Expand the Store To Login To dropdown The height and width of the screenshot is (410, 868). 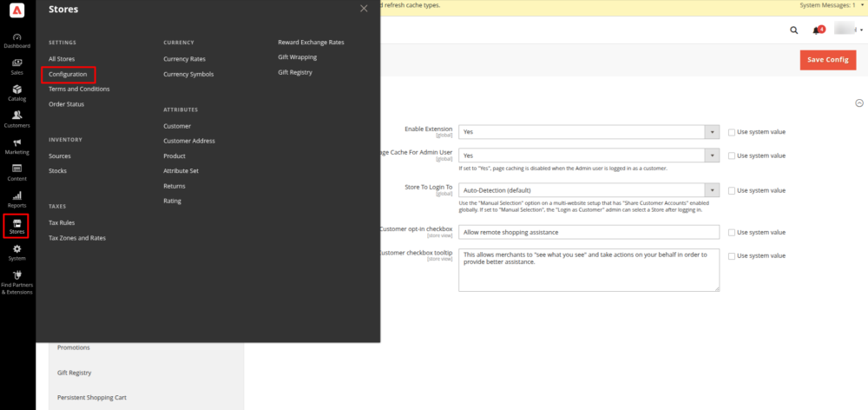589,190
